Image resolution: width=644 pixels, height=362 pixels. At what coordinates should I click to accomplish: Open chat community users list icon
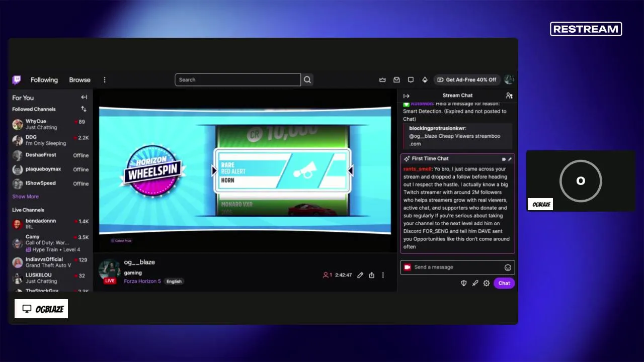pyautogui.click(x=509, y=96)
